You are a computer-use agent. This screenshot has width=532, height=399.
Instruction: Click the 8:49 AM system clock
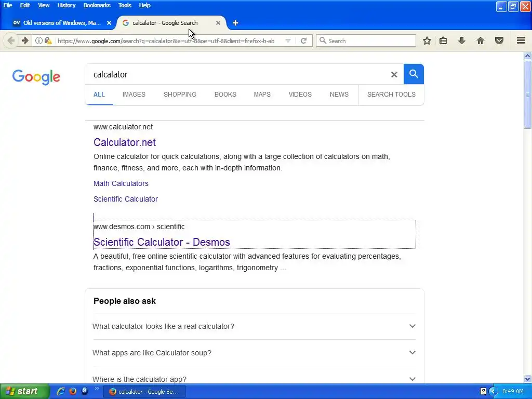point(513,392)
